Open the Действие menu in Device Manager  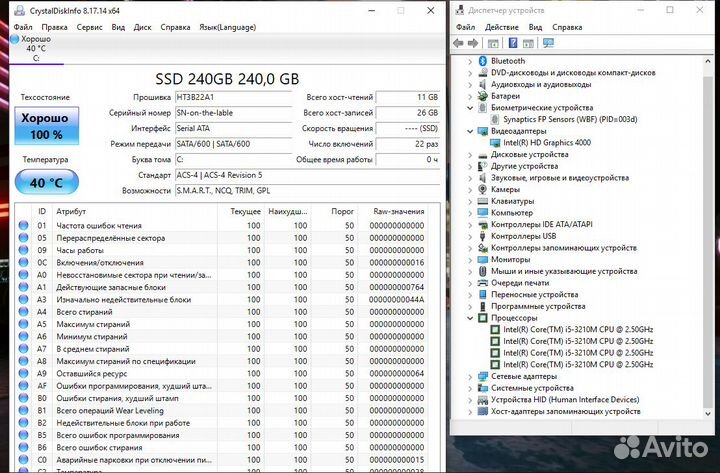click(501, 27)
